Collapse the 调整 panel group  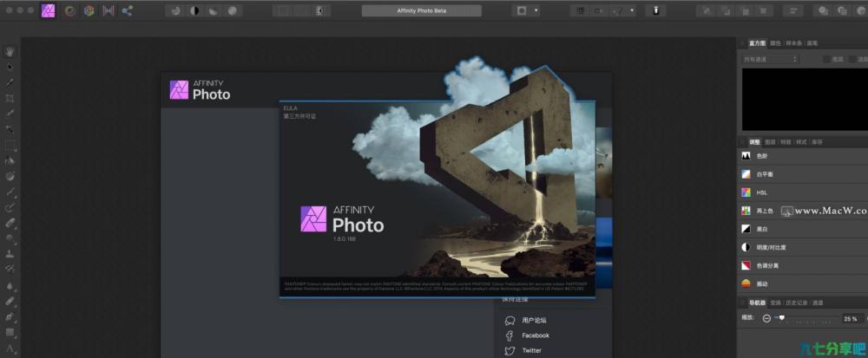click(743, 142)
